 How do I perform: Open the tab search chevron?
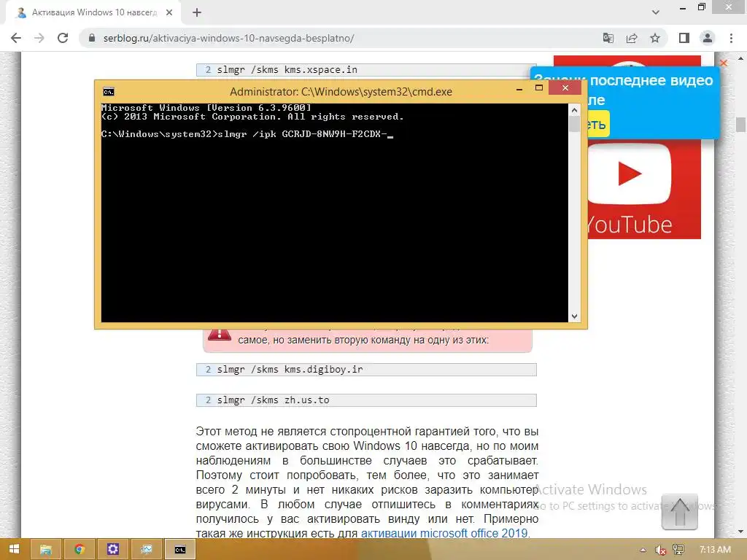point(656,12)
